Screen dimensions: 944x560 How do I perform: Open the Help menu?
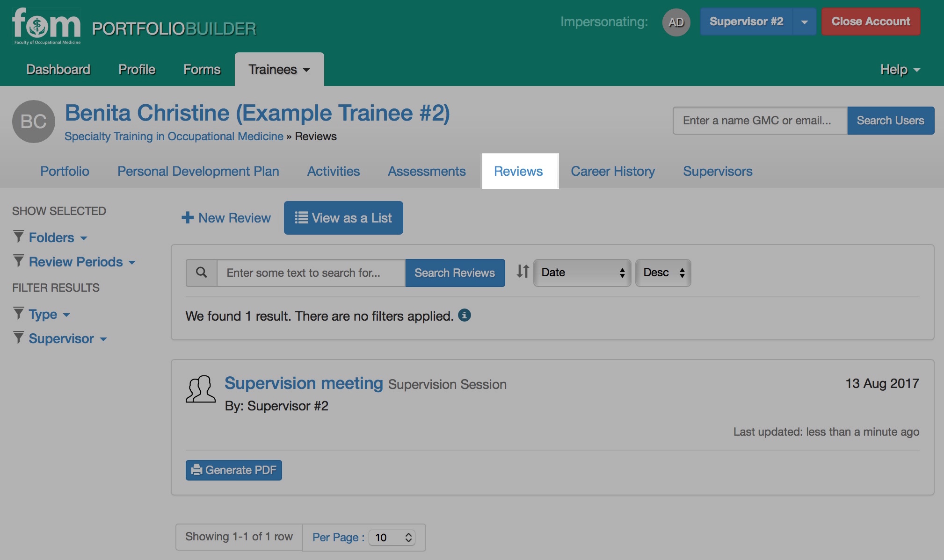click(x=900, y=70)
